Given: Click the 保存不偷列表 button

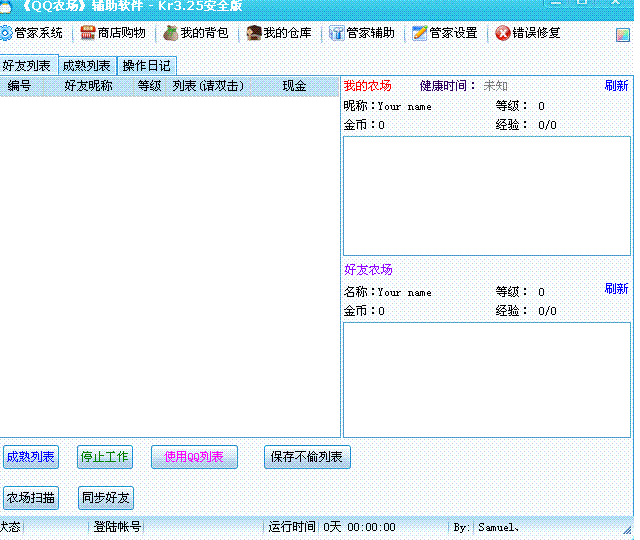Looking at the screenshot, I should point(307,457).
